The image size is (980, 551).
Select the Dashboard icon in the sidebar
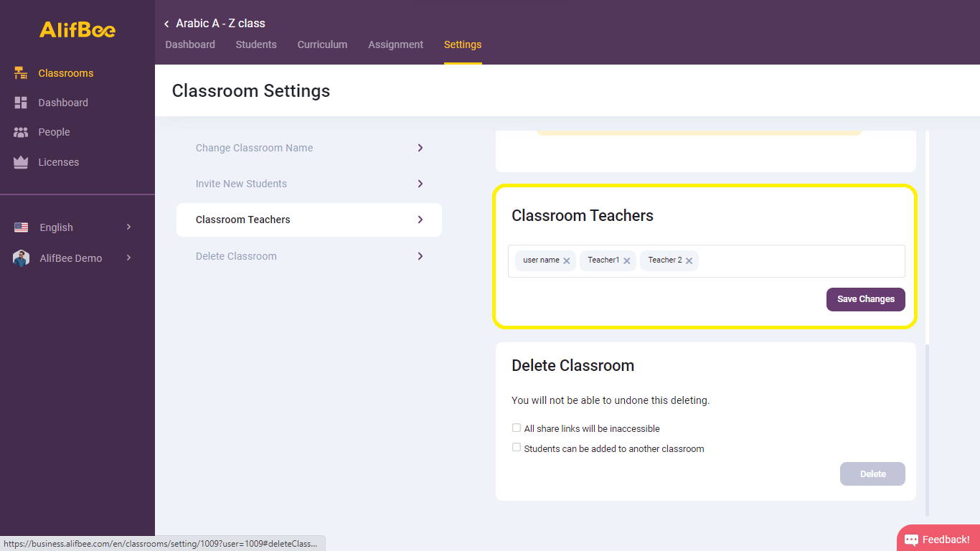pyautogui.click(x=21, y=102)
